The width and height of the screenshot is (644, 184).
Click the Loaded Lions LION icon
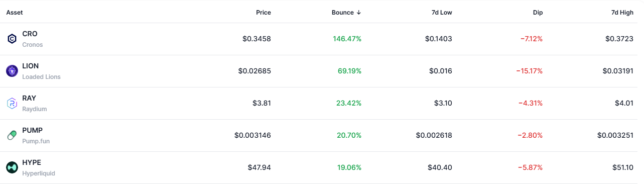click(x=12, y=71)
